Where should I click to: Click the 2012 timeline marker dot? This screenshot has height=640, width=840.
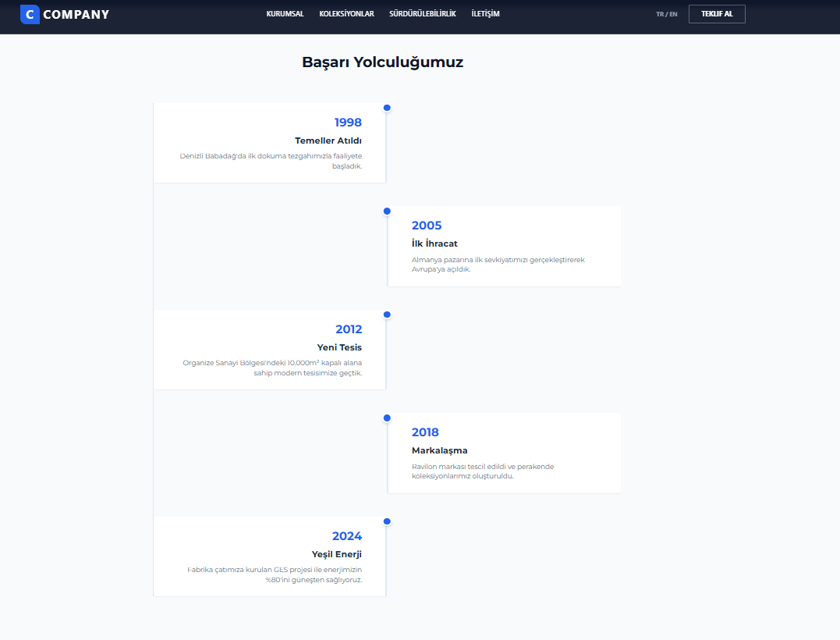pyautogui.click(x=387, y=315)
